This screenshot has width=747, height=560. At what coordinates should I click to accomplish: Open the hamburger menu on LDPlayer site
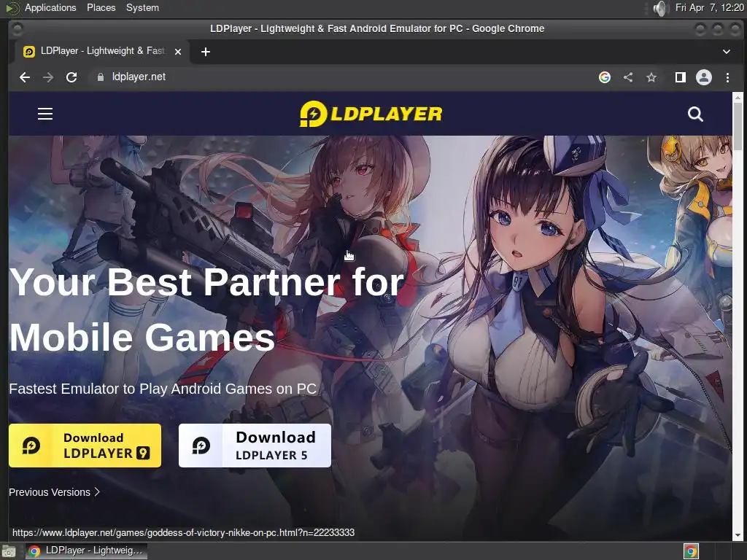[x=45, y=114]
